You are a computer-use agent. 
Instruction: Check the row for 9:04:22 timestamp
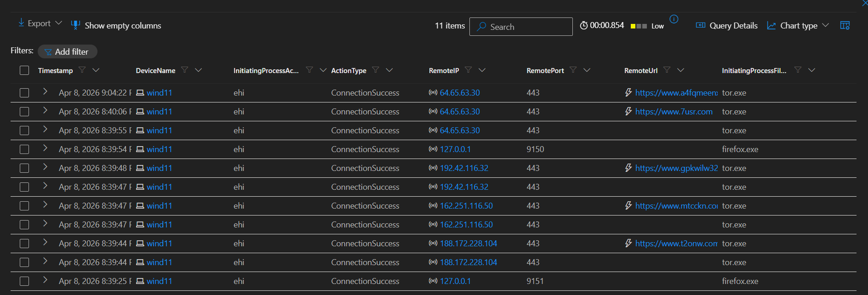24,93
